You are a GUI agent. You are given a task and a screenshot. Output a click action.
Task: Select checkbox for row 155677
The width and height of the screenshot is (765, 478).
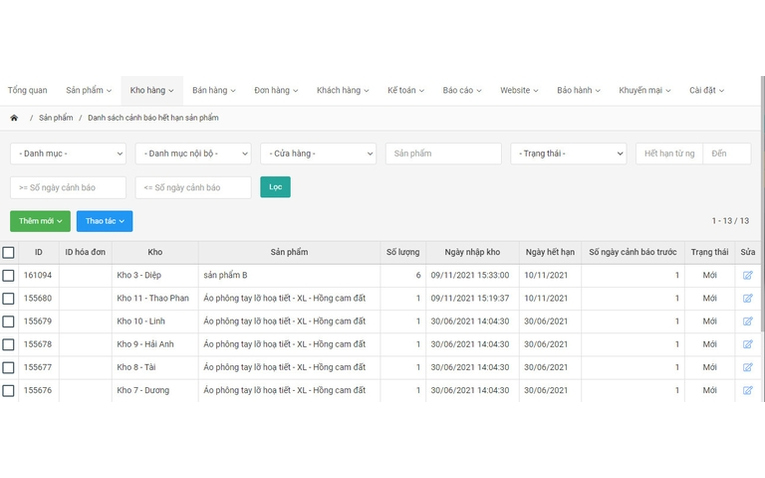8,367
